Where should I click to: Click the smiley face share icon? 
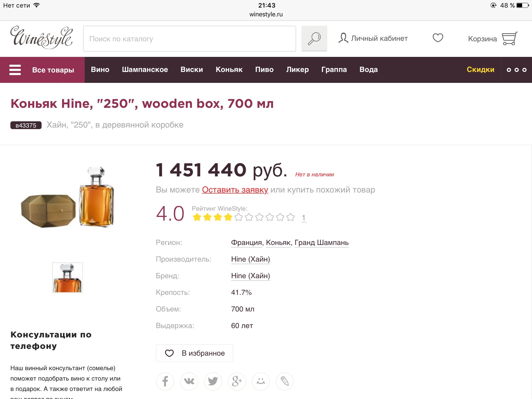tap(261, 381)
